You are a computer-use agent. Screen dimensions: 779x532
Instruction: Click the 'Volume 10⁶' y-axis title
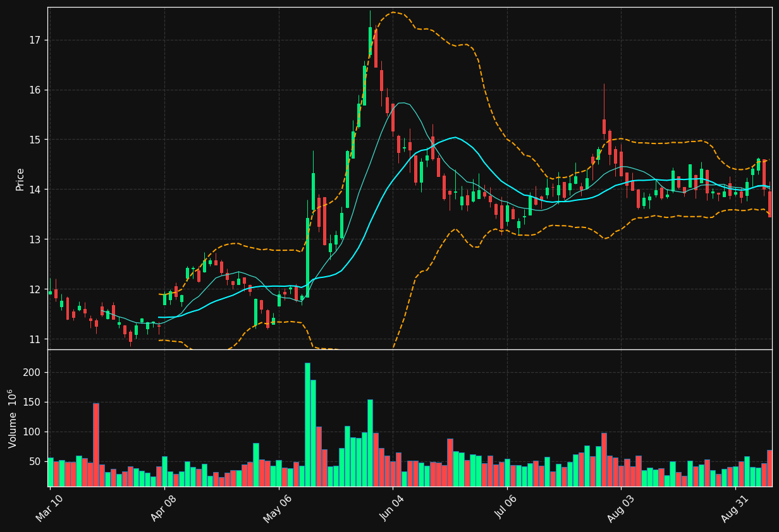[x=13, y=418]
